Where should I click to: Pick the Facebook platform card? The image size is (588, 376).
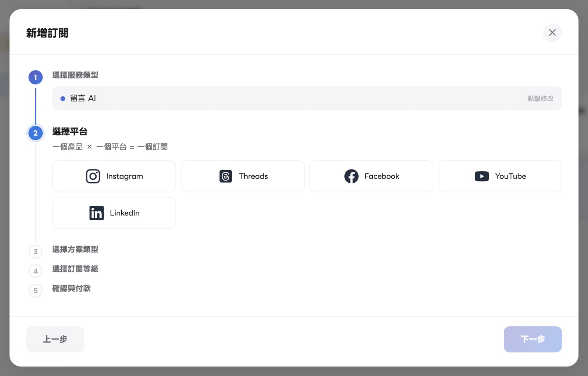[x=371, y=176]
